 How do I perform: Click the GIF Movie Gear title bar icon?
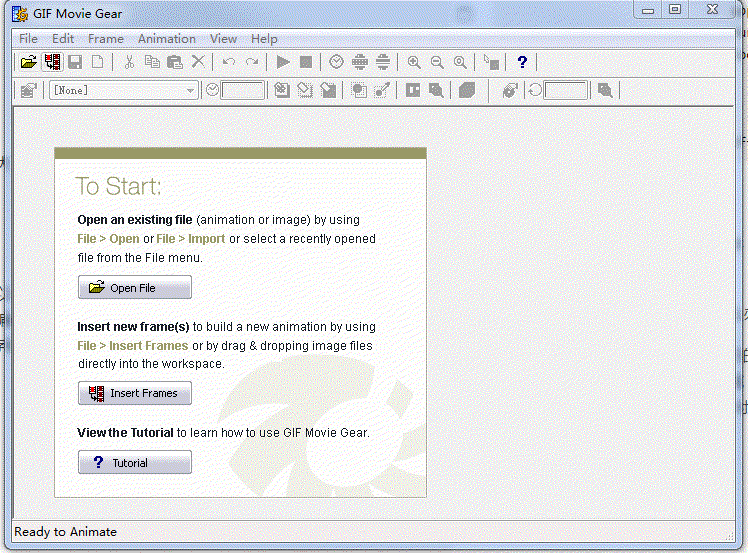(x=20, y=14)
